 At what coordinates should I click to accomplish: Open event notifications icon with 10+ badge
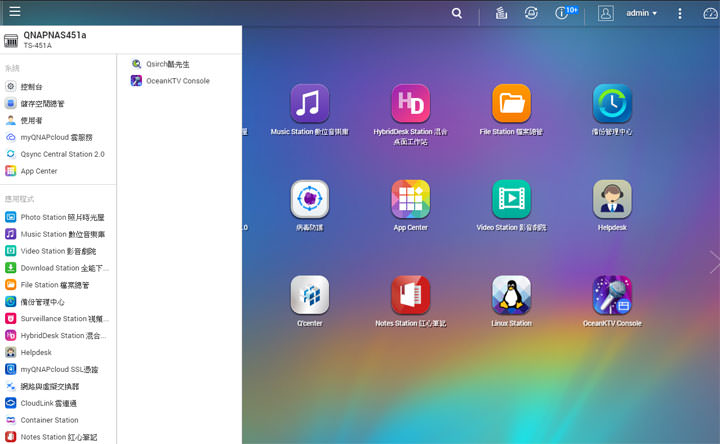click(x=564, y=13)
